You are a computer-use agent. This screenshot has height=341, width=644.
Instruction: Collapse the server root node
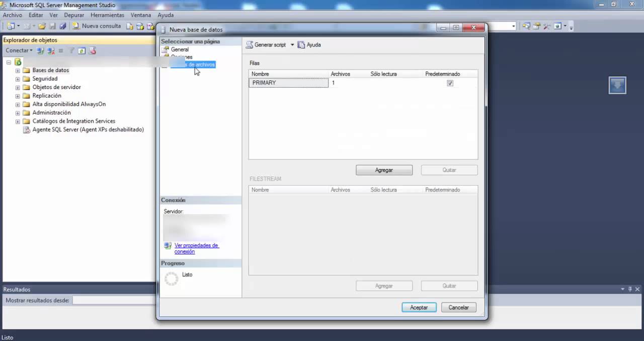pos(9,62)
